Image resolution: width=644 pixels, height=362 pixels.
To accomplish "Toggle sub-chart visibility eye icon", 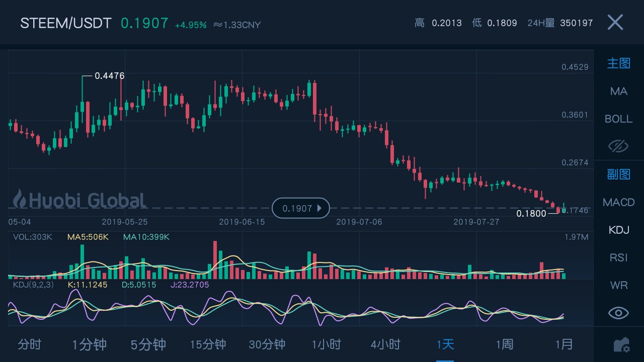I will (x=618, y=313).
